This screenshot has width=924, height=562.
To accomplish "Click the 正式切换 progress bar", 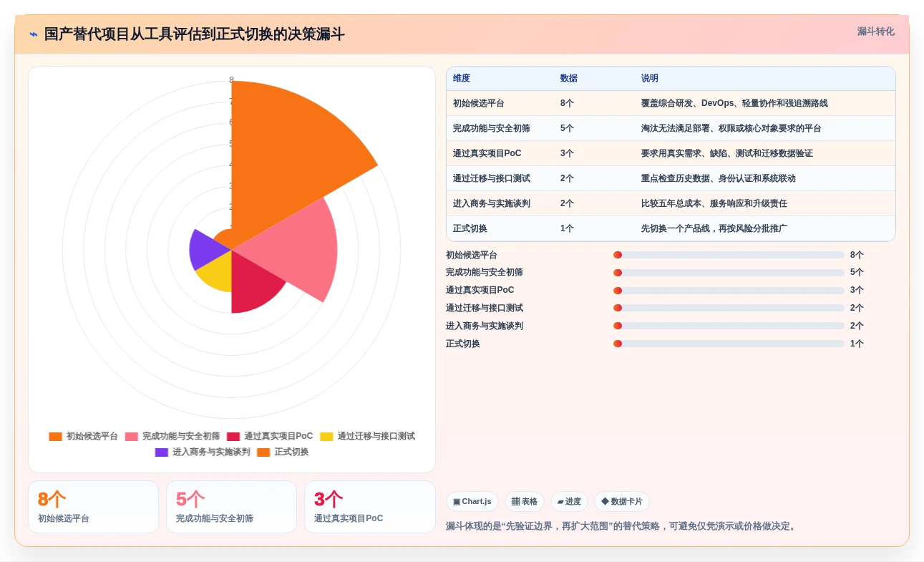I will tap(729, 344).
